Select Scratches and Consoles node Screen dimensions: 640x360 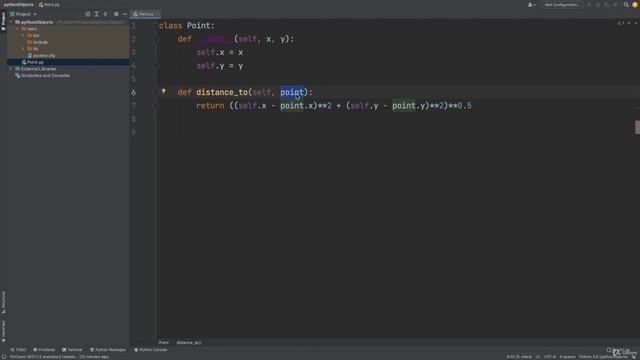coord(42,76)
